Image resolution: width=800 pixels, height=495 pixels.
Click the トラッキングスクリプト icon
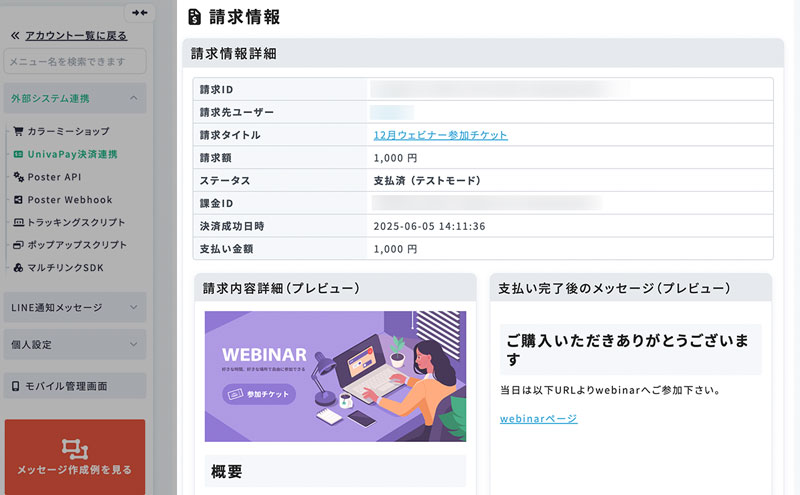click(x=18, y=223)
